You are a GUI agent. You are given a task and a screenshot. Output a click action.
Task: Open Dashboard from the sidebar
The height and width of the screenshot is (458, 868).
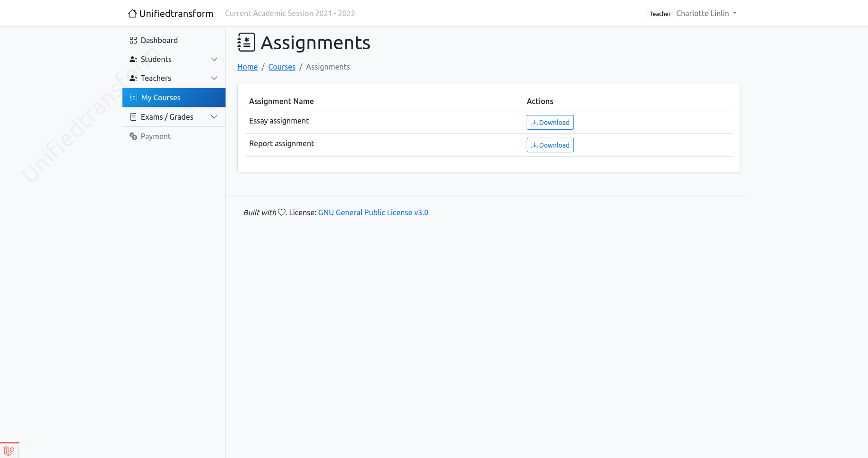click(174, 40)
